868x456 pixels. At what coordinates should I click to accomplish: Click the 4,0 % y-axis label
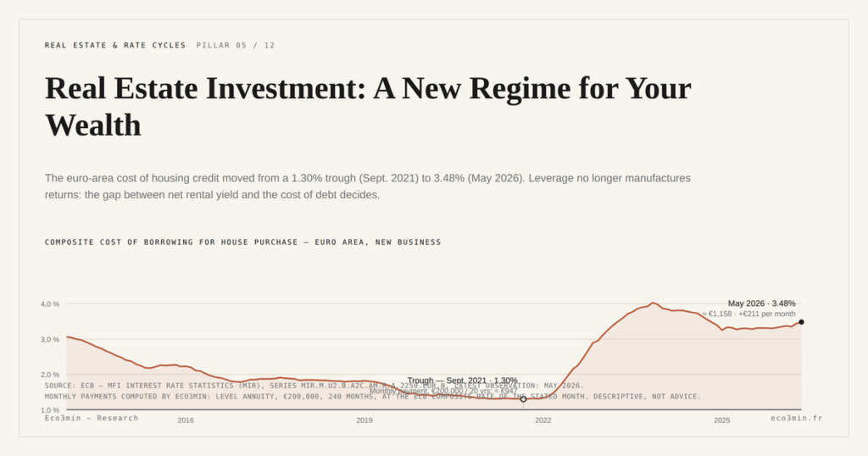(x=50, y=303)
